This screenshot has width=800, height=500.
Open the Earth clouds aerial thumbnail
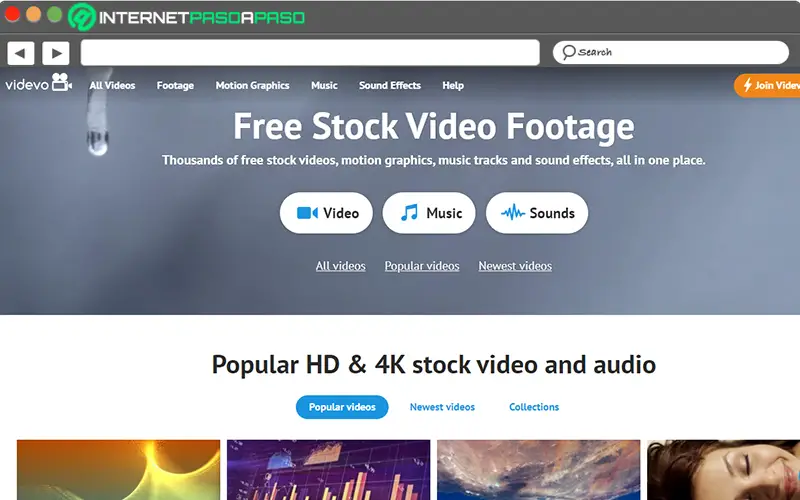[x=539, y=470]
